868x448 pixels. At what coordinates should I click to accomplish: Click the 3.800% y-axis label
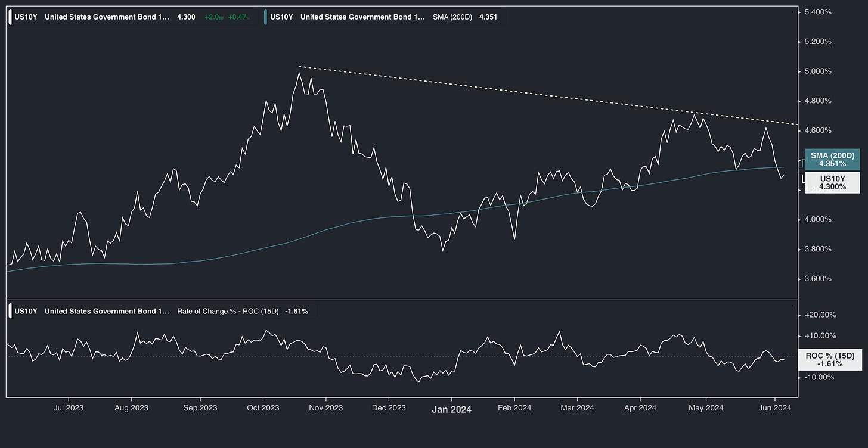818,249
